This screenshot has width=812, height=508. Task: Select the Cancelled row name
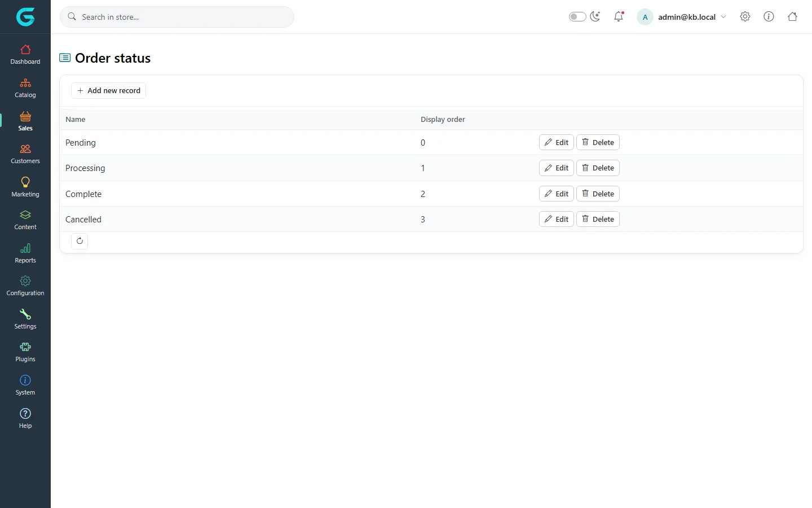[x=83, y=220]
